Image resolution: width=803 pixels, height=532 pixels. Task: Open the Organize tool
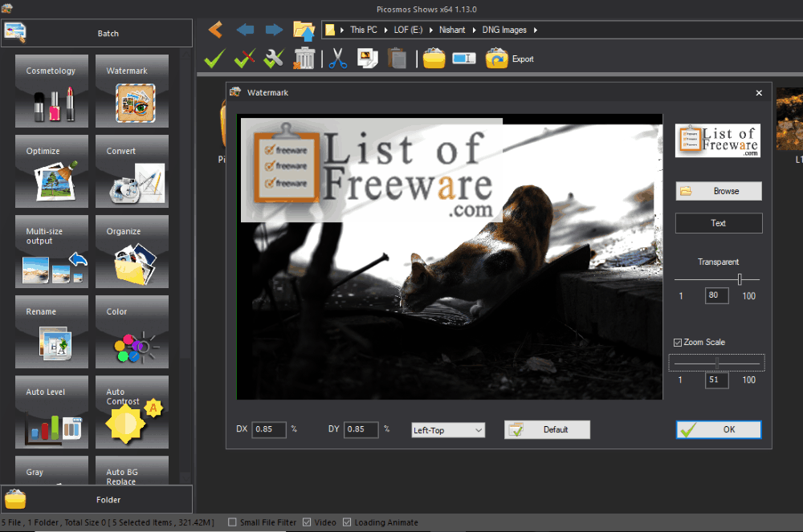point(132,252)
